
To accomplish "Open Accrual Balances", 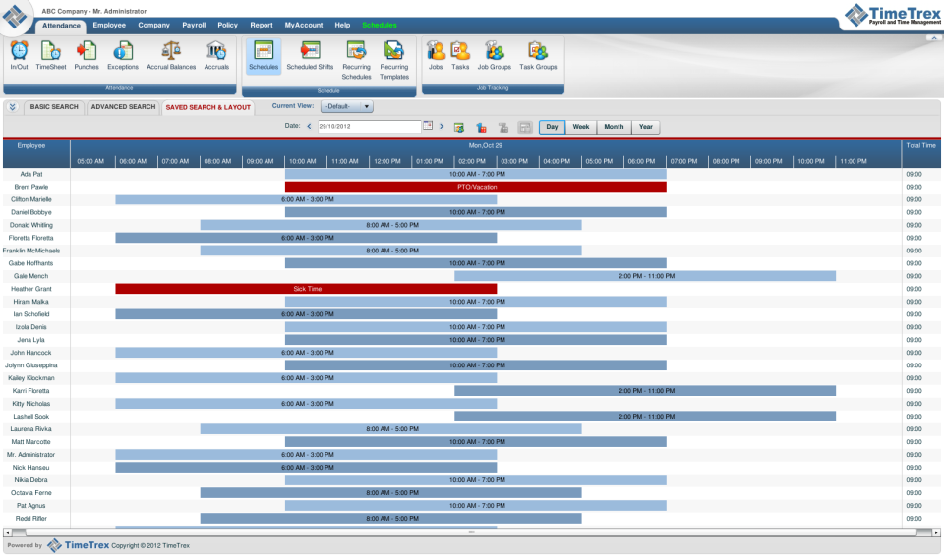I will [x=171, y=55].
